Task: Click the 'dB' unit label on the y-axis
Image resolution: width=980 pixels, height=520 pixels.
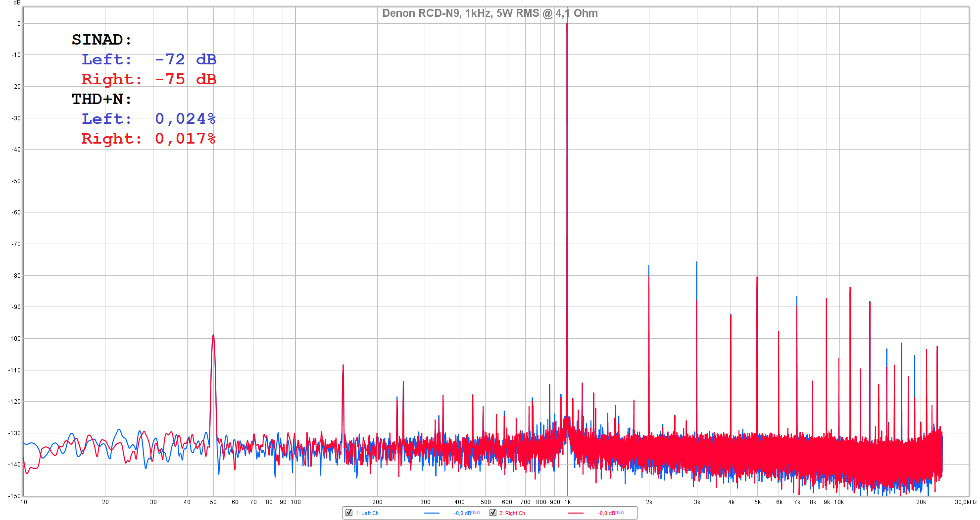Action: click(17, 2)
